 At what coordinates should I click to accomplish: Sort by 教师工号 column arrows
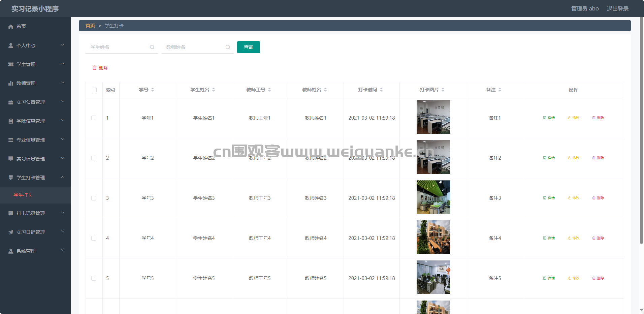click(x=269, y=90)
